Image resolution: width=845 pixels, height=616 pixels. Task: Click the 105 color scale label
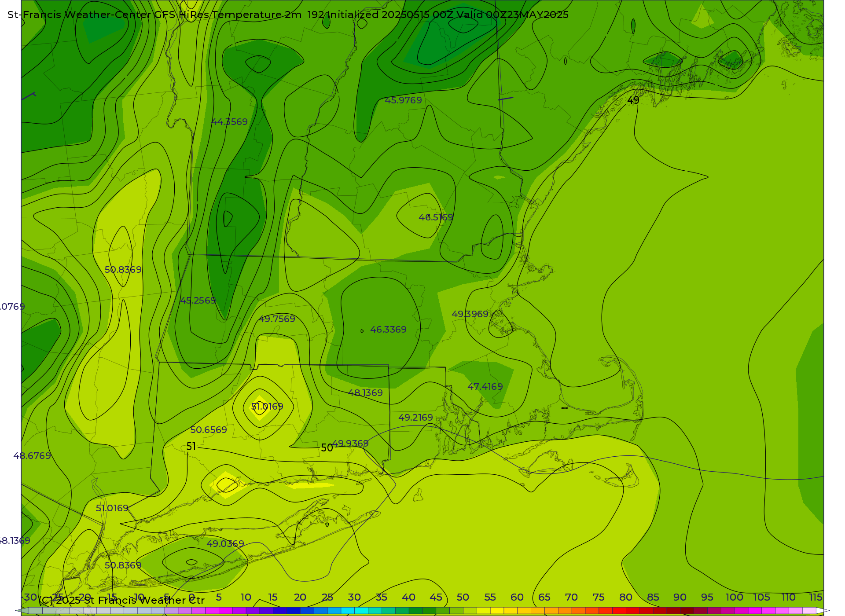pyautogui.click(x=761, y=597)
